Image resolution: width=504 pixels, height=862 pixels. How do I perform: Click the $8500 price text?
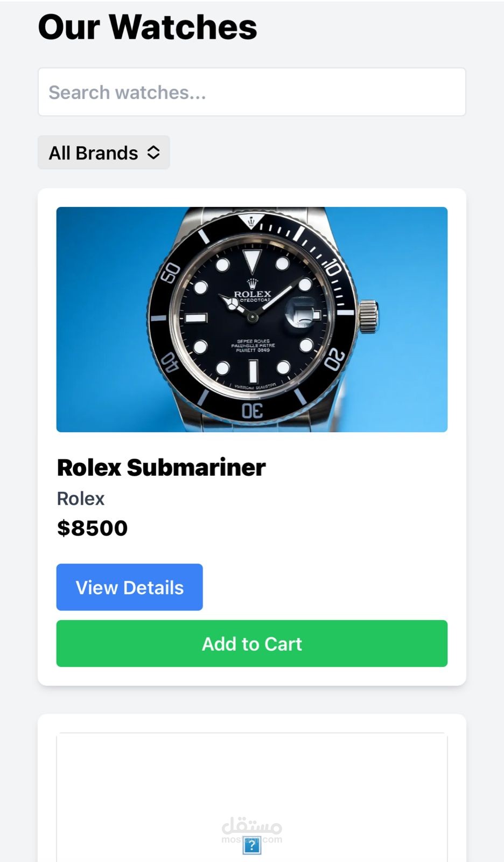[93, 528]
